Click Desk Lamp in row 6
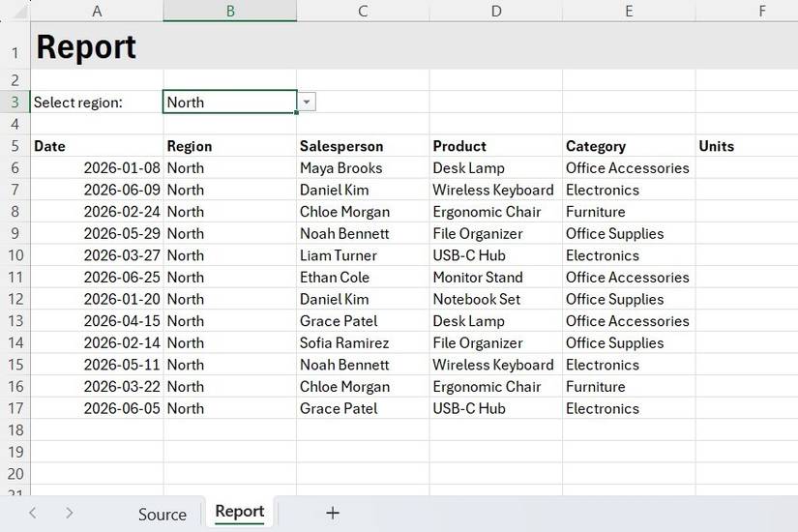798x532 pixels. (x=496, y=168)
